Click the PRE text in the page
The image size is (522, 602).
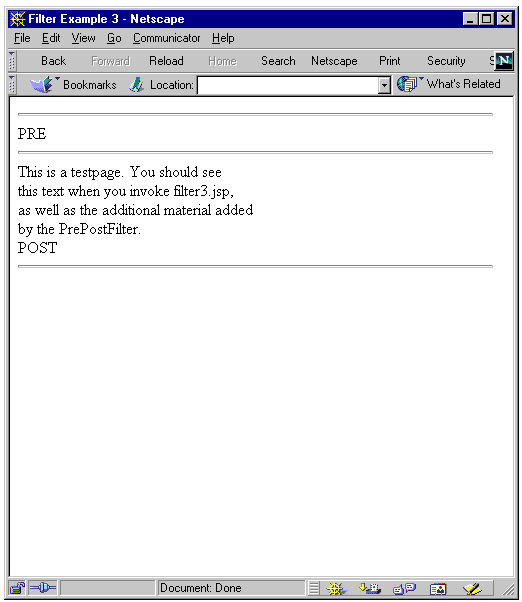coord(32,134)
